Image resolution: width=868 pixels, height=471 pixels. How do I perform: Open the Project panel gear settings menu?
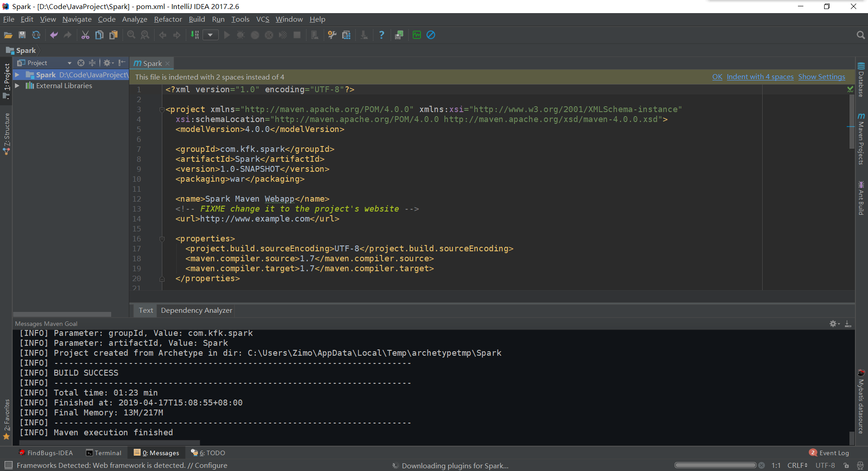pyautogui.click(x=108, y=63)
